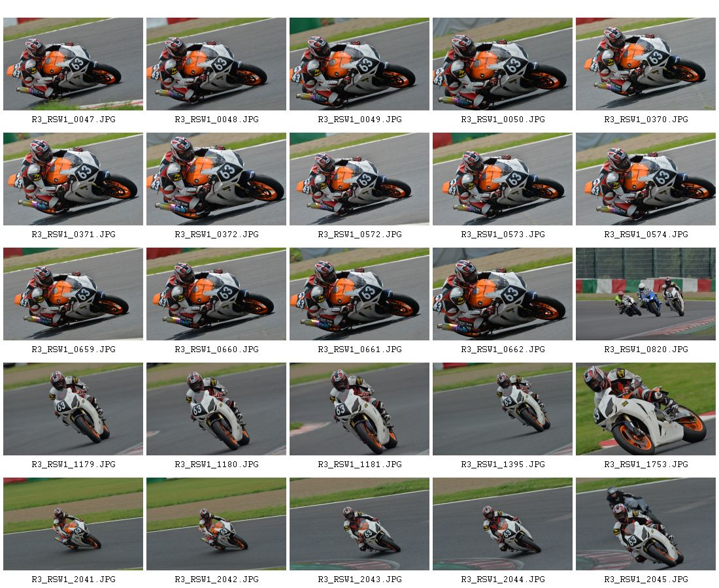Open the R3_RSW1_0659.JPG photo
This screenshot has height=588, width=719.
point(73,294)
